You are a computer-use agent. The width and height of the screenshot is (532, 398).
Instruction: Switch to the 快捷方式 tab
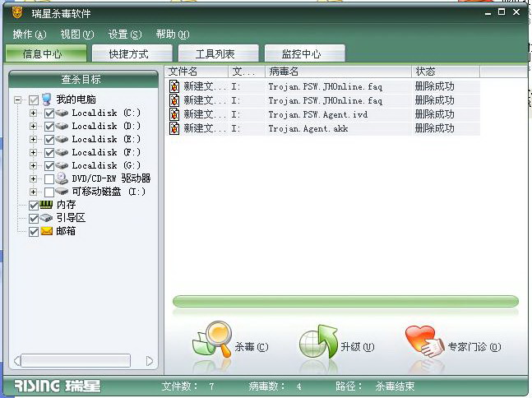click(132, 53)
